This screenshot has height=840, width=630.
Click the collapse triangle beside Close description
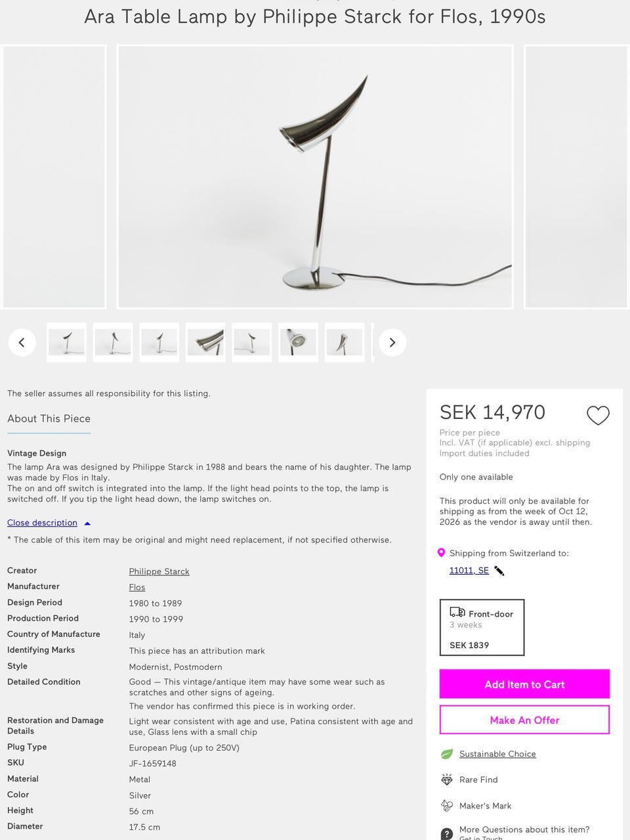tap(87, 523)
